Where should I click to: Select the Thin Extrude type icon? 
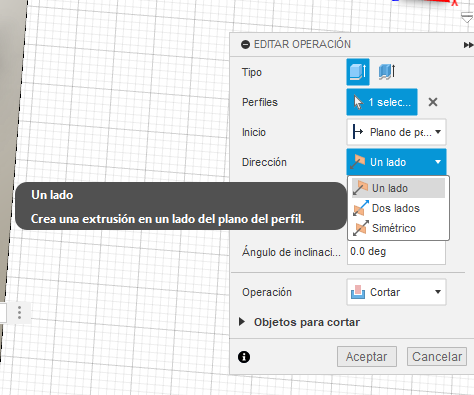pos(387,72)
